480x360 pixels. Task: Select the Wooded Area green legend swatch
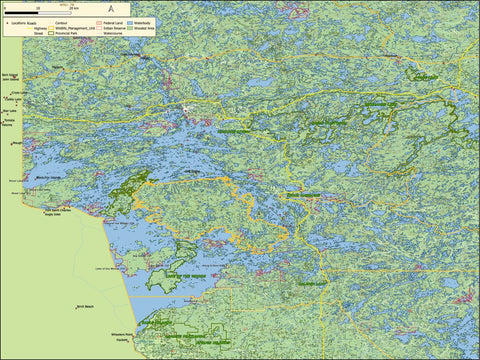pos(130,28)
